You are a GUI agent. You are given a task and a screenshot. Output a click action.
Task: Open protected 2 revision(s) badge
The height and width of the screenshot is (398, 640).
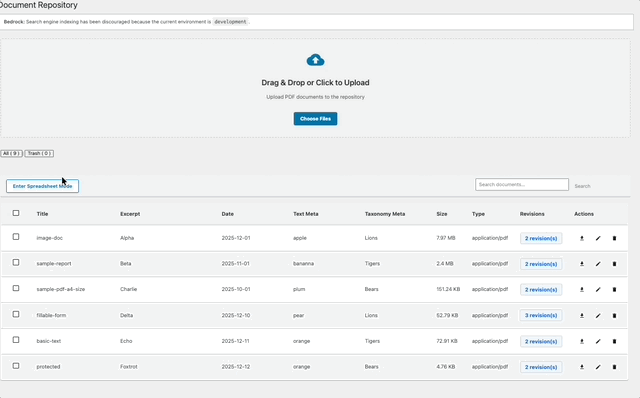point(541,367)
